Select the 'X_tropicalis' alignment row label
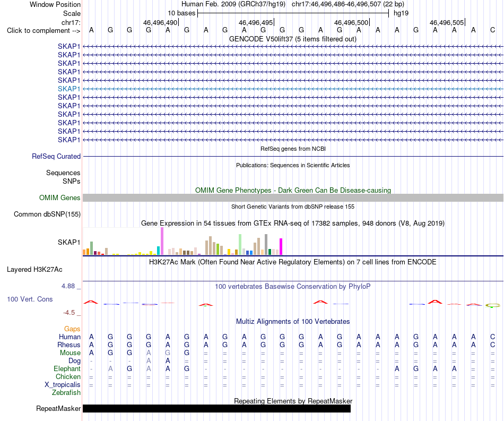The image size is (504, 421). 63,385
